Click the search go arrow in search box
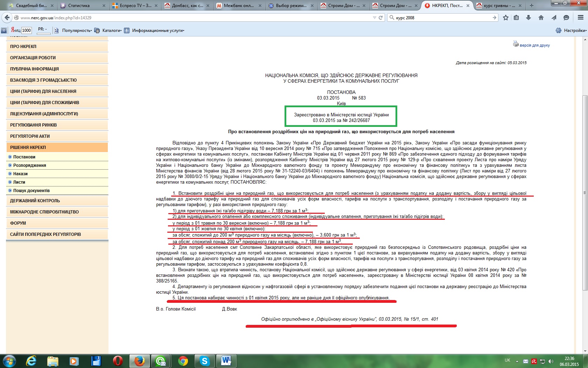Viewport: 588px width, 368px height. [494, 18]
